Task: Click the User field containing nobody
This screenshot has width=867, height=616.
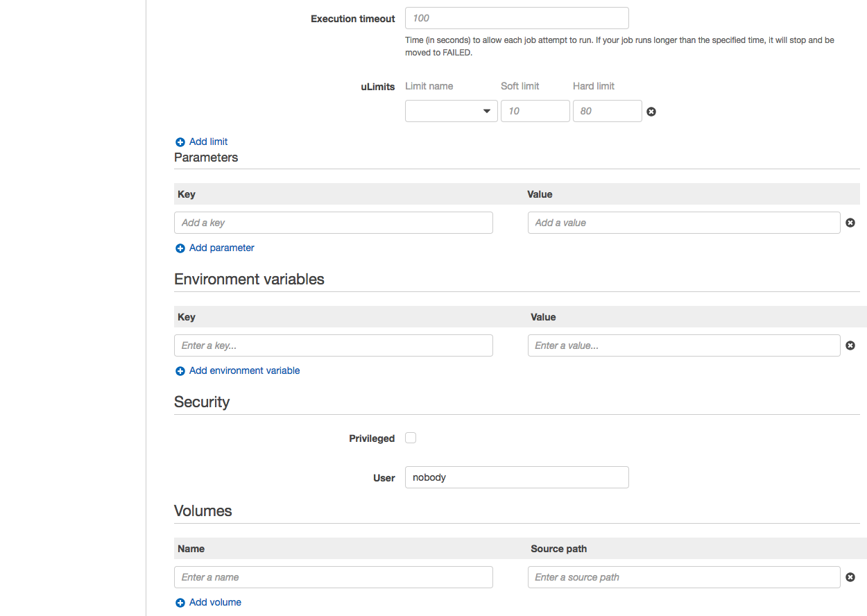Action: click(x=517, y=477)
